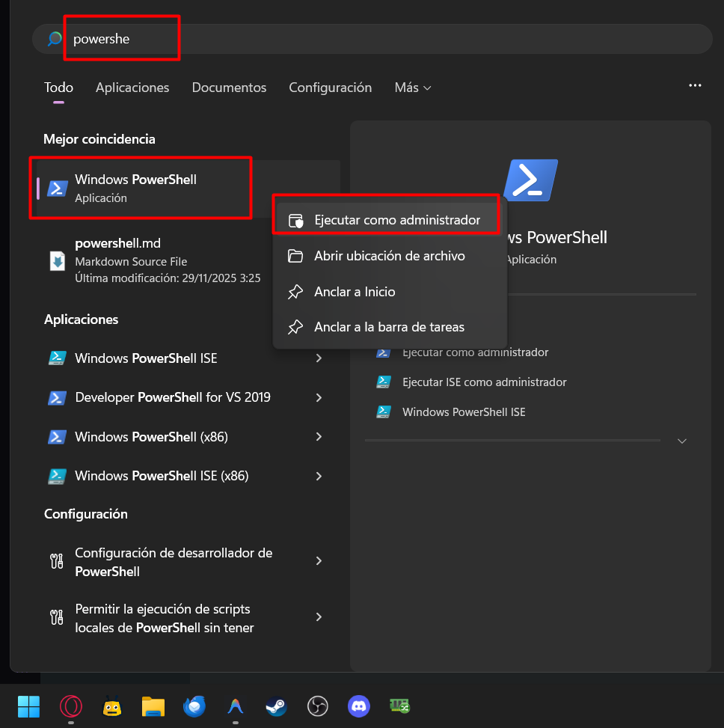Click the search box containing powershe
The width and height of the screenshot is (724, 728).
[374, 39]
